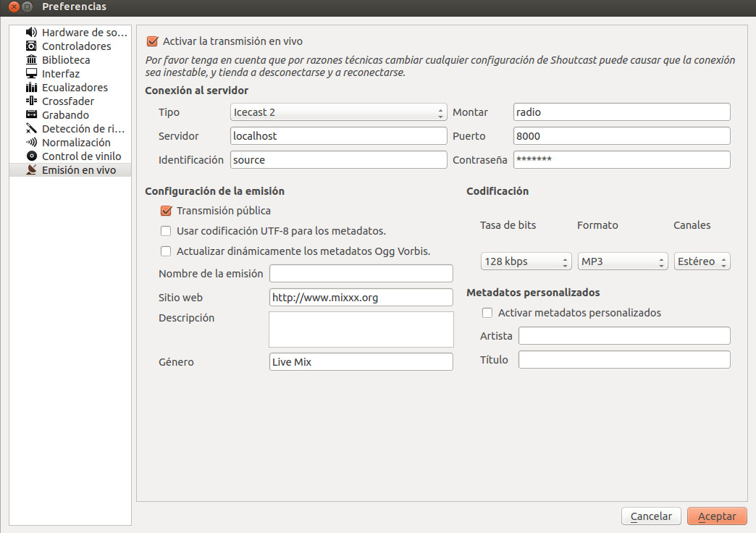Open the MP3 format dropdown
Viewport: 756px width, 533px height.
pyautogui.click(x=622, y=261)
